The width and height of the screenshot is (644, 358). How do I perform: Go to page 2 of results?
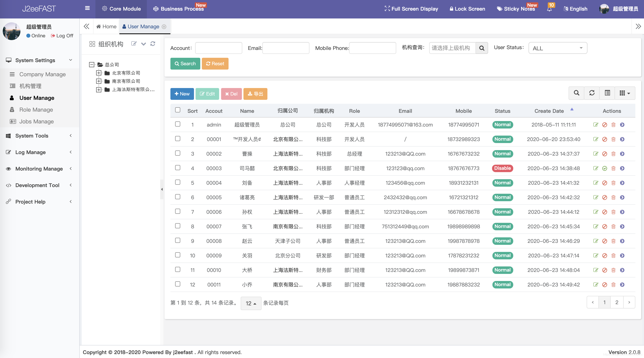pyautogui.click(x=617, y=302)
